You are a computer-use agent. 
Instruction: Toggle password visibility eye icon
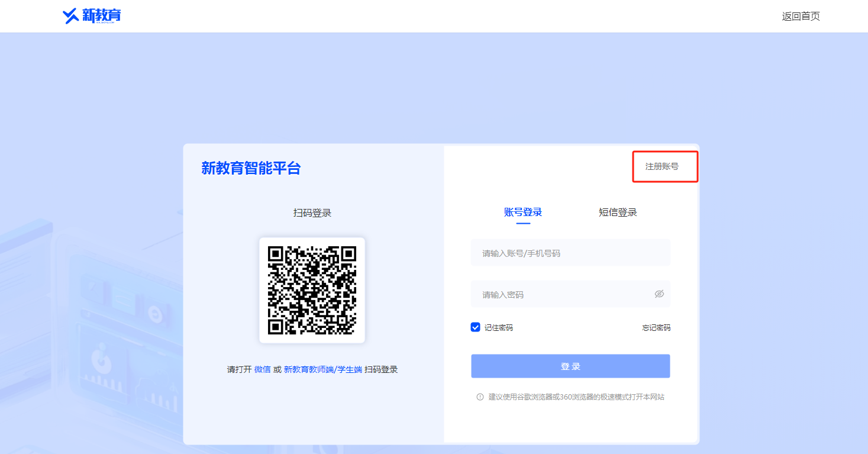click(659, 294)
